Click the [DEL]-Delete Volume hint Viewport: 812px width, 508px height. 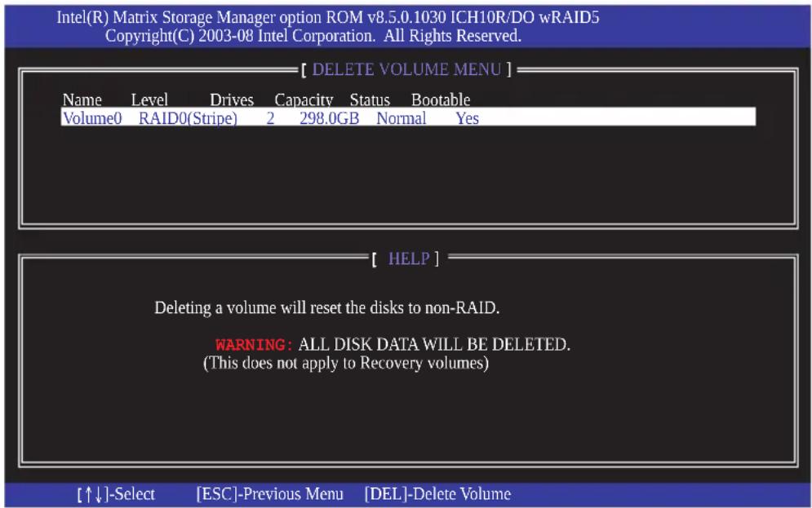(437, 494)
